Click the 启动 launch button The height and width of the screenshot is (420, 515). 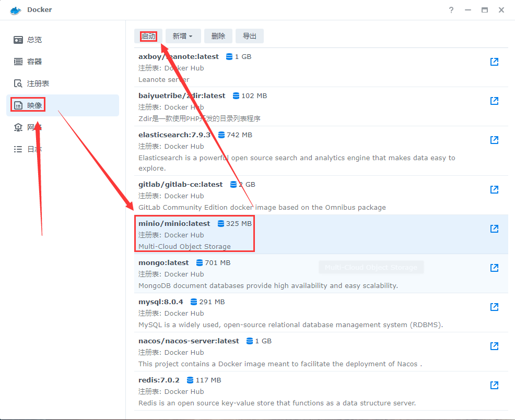tap(148, 36)
